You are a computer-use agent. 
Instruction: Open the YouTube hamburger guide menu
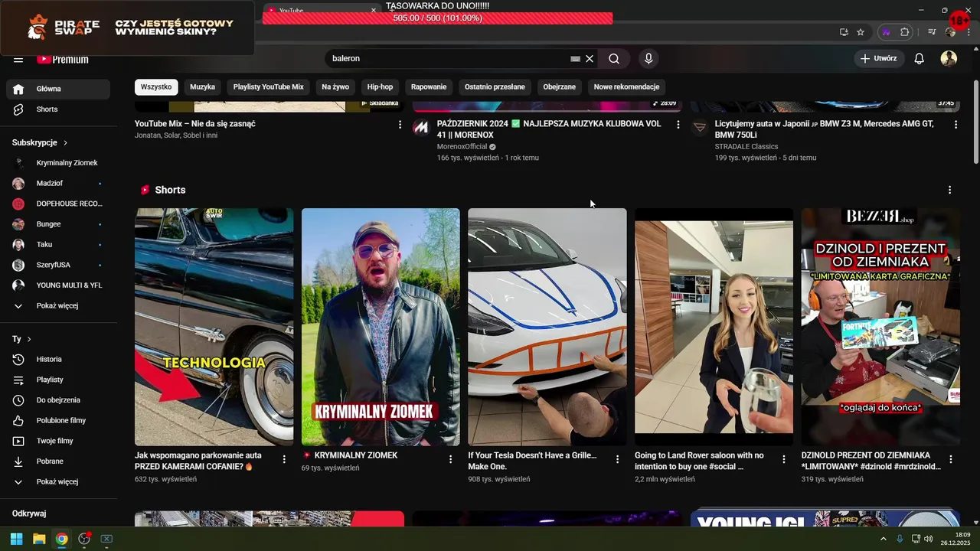coord(18,59)
